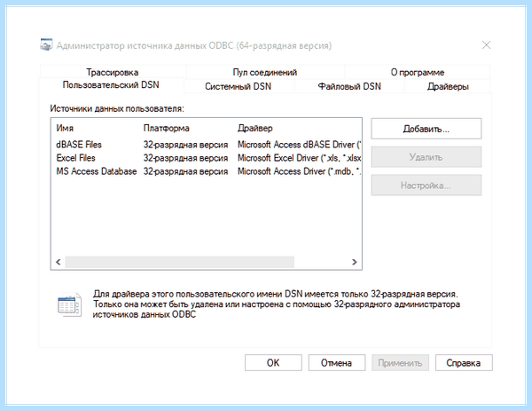Open the О программе tab
Screen dimensions: 532x411
point(418,72)
